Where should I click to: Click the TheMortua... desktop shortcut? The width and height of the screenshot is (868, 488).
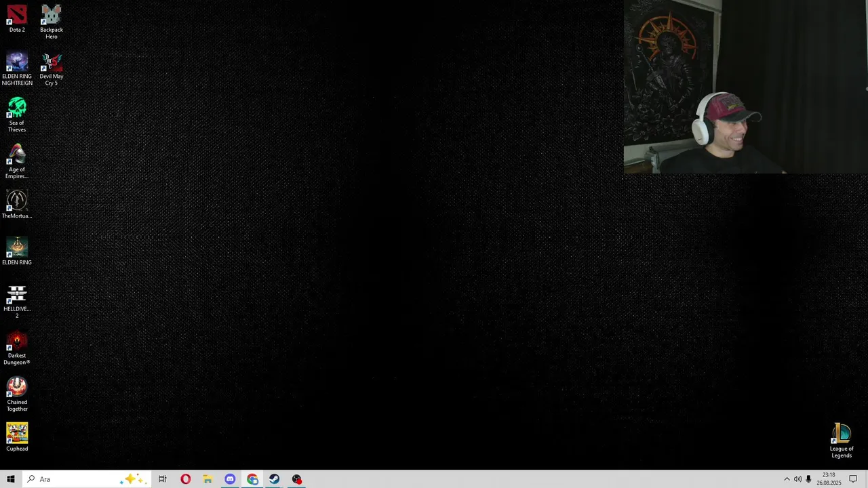[17, 205]
